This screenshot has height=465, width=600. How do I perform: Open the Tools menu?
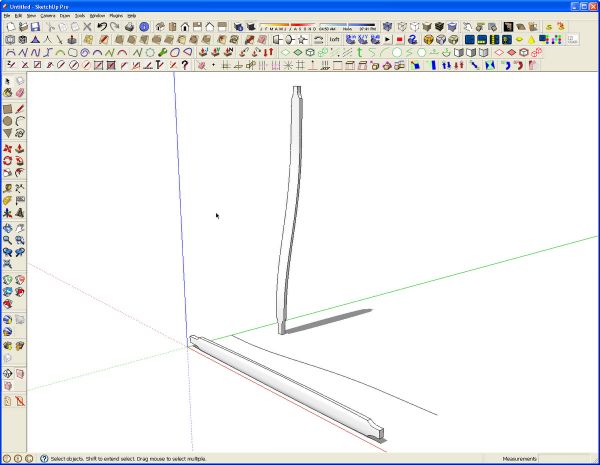pos(80,16)
